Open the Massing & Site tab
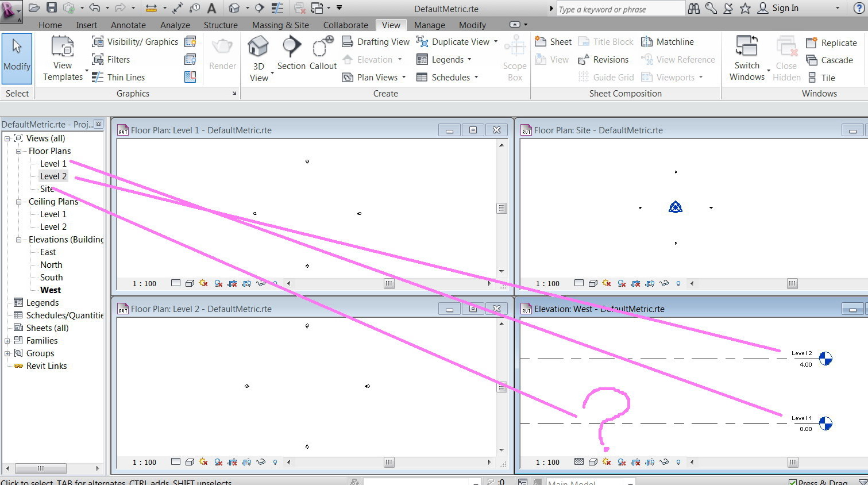This screenshot has width=868, height=485. point(280,25)
